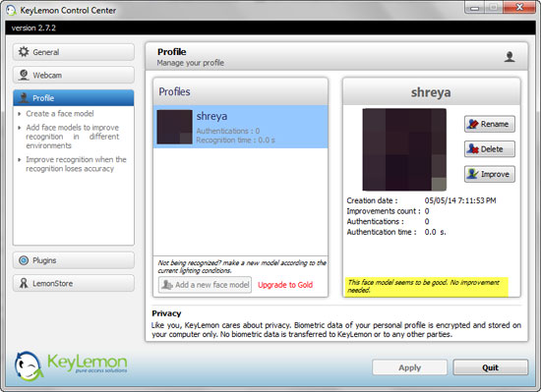
Task: Switch to the LemonStore section
Action: click(74, 283)
